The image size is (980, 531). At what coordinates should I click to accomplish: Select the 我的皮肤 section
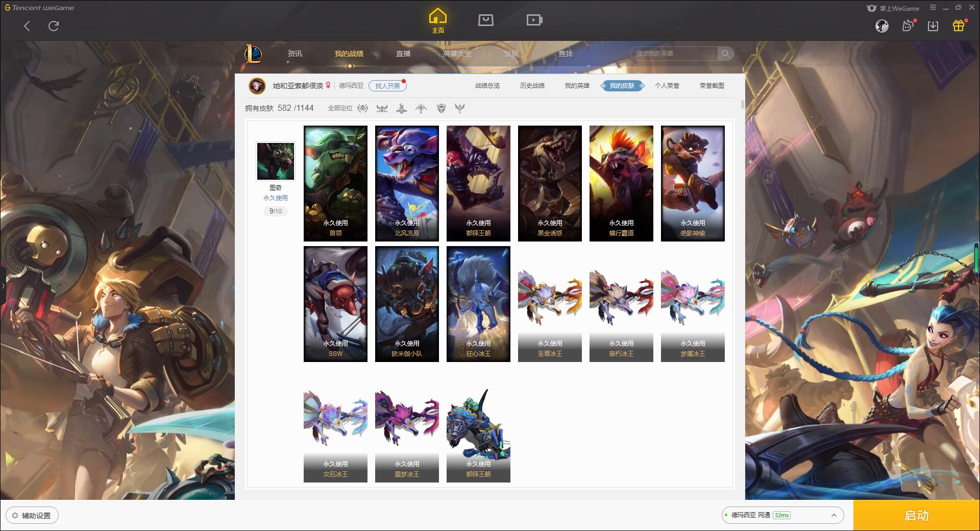[622, 86]
